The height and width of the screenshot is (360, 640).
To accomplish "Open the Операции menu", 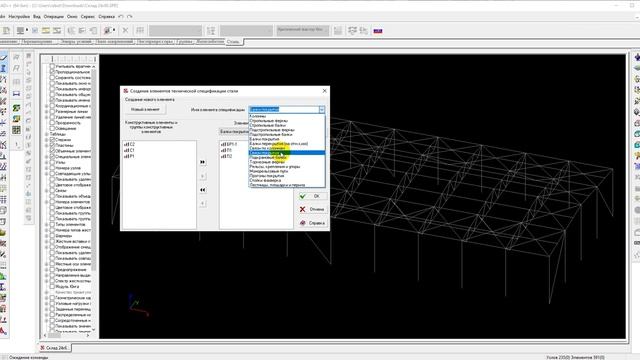I will tap(53, 17).
